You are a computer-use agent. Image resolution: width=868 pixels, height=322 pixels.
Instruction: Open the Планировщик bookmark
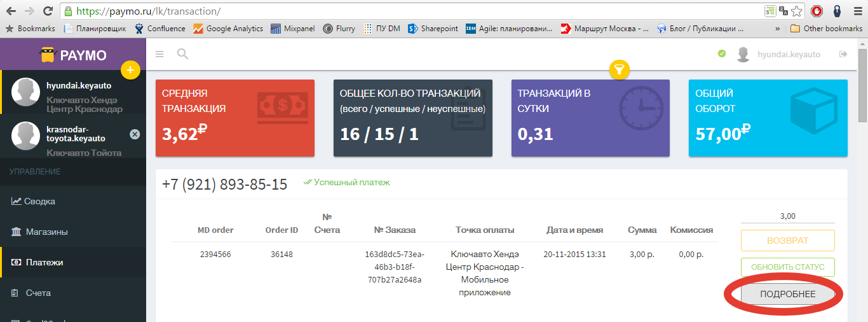tap(94, 29)
